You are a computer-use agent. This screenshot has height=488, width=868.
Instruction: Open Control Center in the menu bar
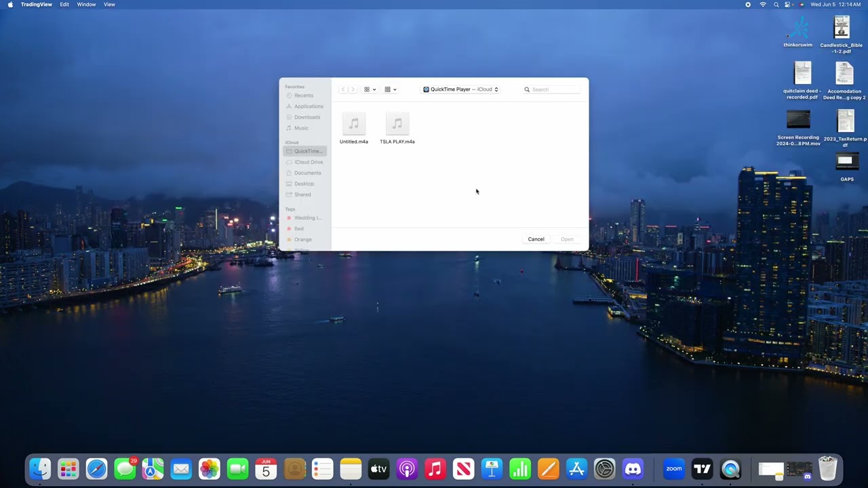tap(788, 4)
